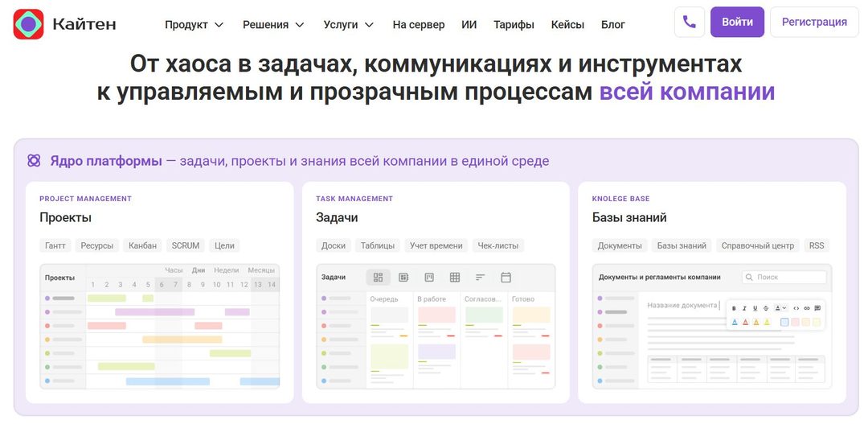
Task: Click the magnifier icon in Поиск field
Action: pyautogui.click(x=749, y=277)
